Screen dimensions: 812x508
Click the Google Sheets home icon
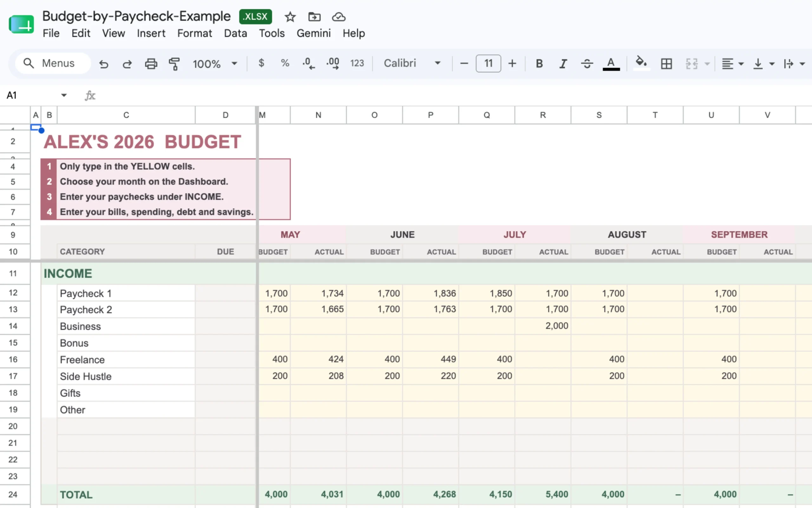coord(21,24)
